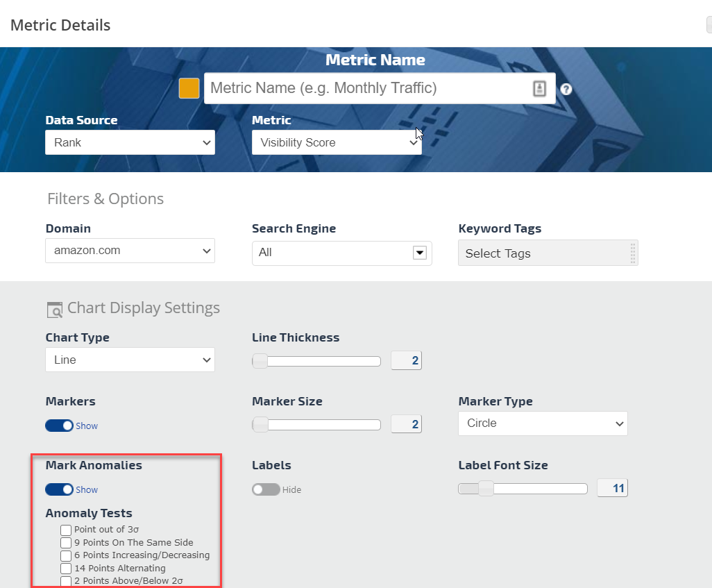The width and height of the screenshot is (712, 588).
Task: Toggle the Markers show switch
Action: pyautogui.click(x=60, y=426)
